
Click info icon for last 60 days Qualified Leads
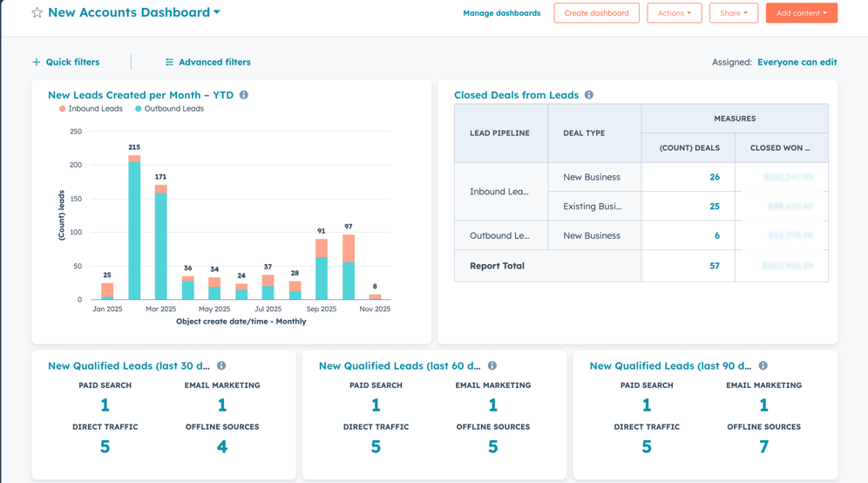click(492, 366)
